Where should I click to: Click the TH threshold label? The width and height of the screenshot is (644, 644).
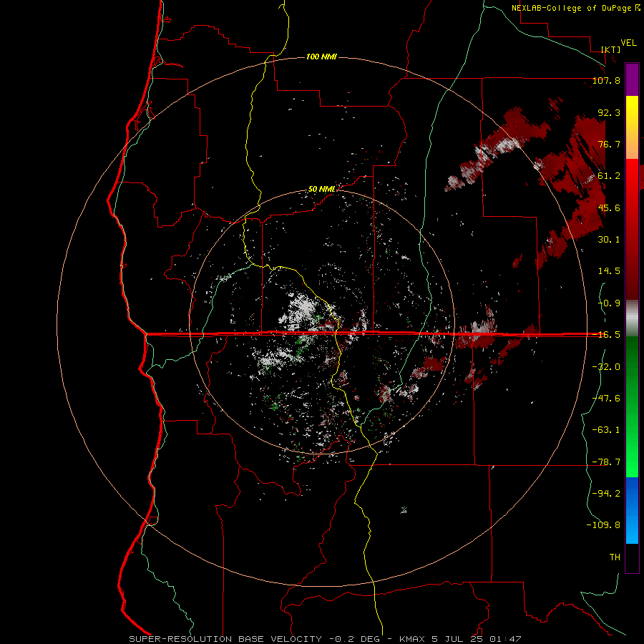click(615, 557)
